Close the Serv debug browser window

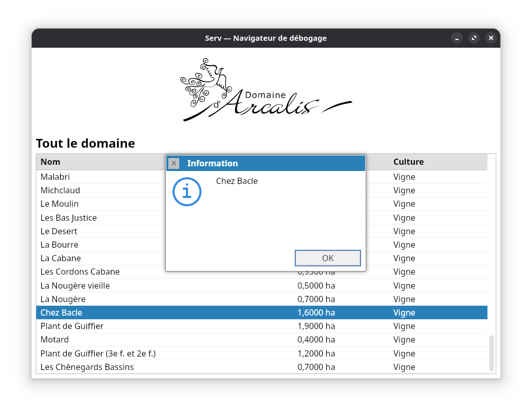pos(491,38)
